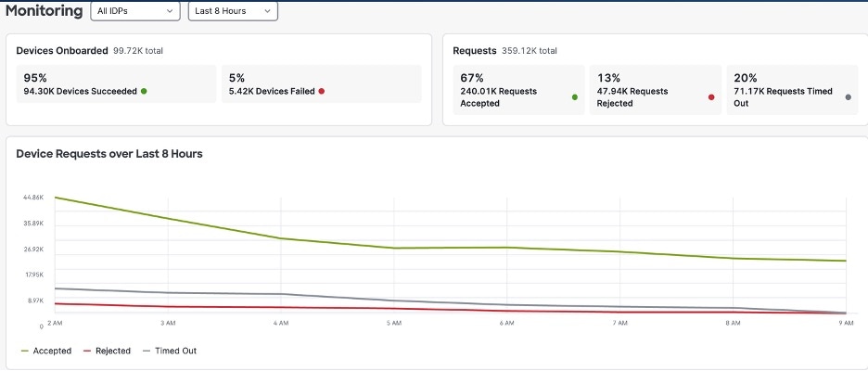Click the 35.89K y-axis label

point(33,224)
